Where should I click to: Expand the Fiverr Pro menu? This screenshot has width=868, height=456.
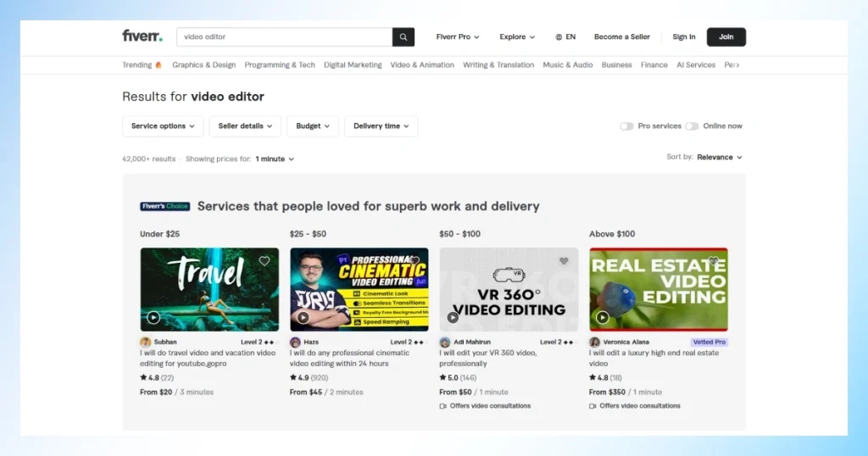457,37
